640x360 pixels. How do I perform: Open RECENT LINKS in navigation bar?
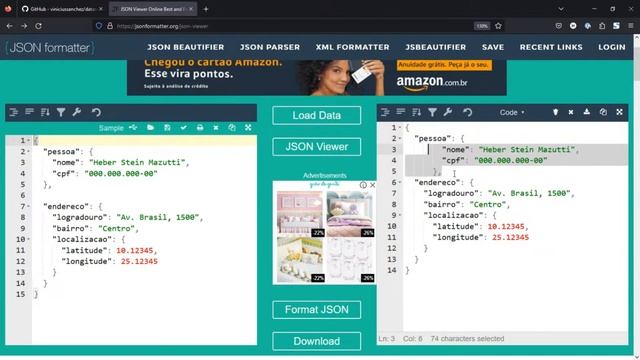tap(551, 47)
